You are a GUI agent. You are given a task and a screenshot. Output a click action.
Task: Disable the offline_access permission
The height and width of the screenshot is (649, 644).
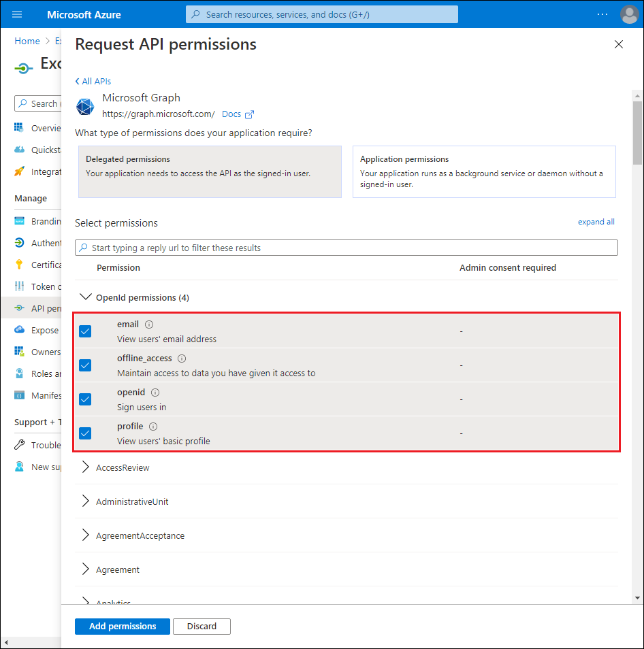[85, 365]
